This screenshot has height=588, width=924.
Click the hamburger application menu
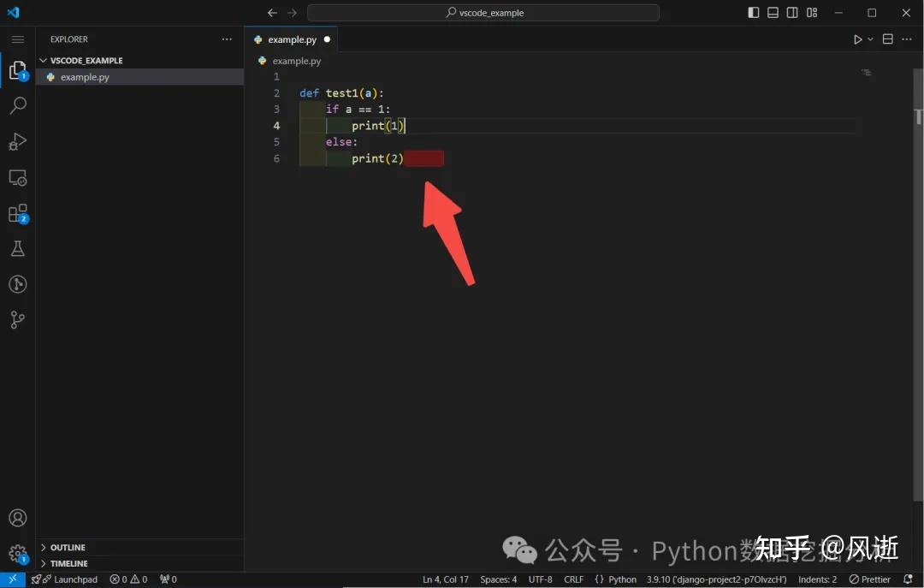[18, 39]
